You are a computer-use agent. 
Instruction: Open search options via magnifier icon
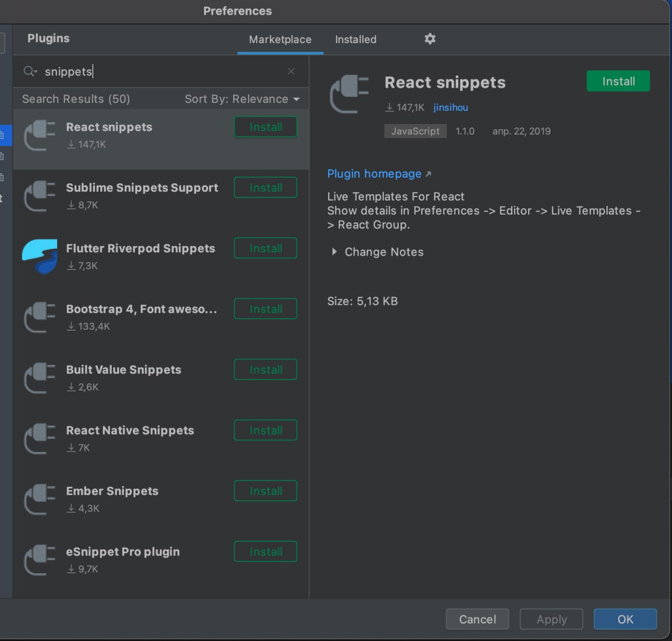30,71
